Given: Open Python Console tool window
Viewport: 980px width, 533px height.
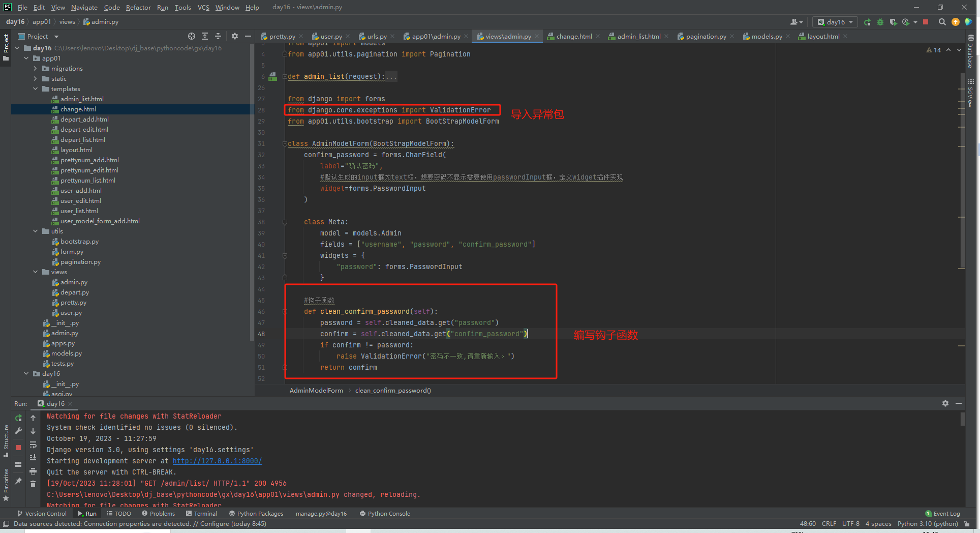Looking at the screenshot, I should [x=385, y=514].
